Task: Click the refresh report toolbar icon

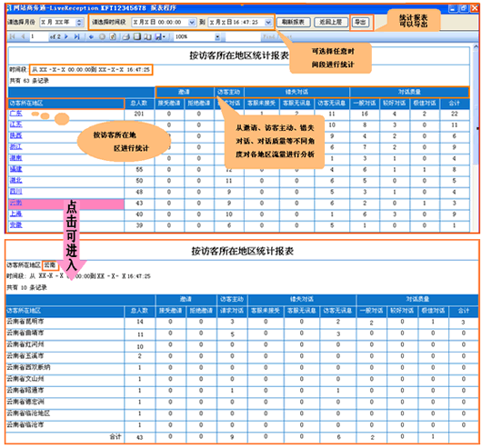Action: pyautogui.click(x=113, y=37)
